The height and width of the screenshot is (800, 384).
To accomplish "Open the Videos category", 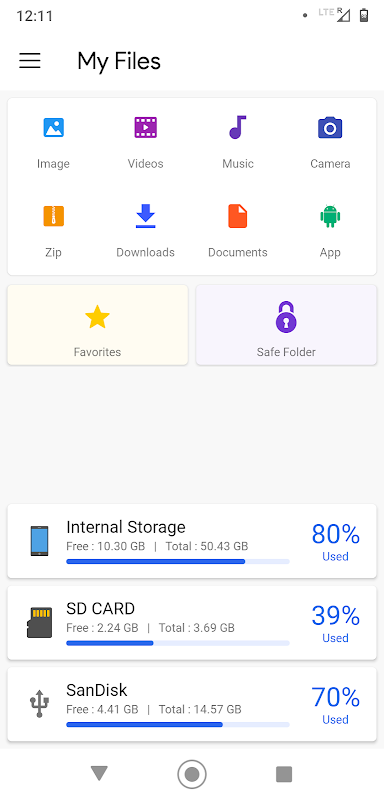I will (x=145, y=142).
